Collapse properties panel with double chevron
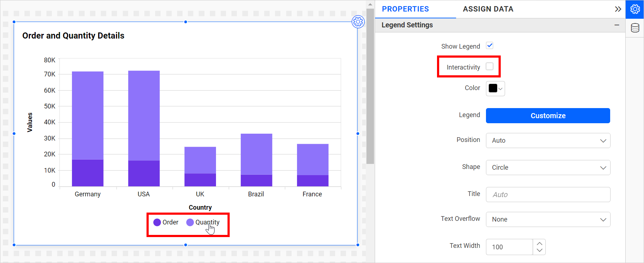 tap(618, 9)
